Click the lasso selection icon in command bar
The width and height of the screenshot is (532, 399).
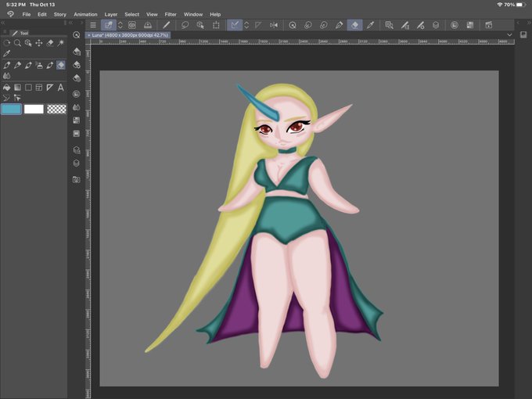coord(185,25)
